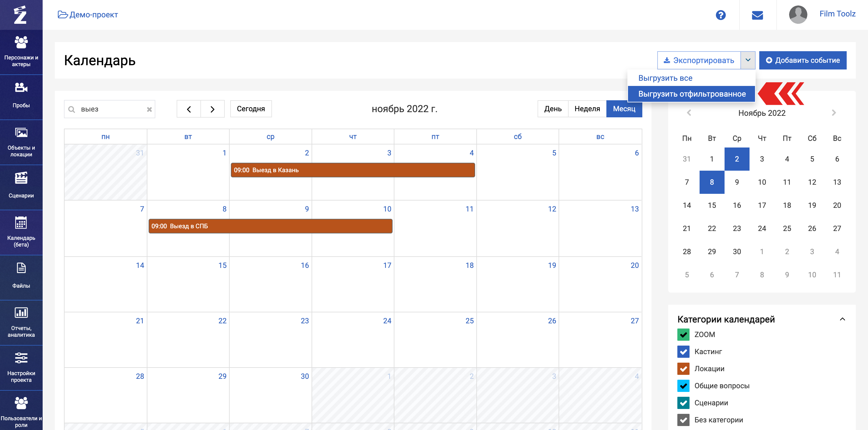
Task: Click the search magnifier icon
Action: click(x=72, y=109)
